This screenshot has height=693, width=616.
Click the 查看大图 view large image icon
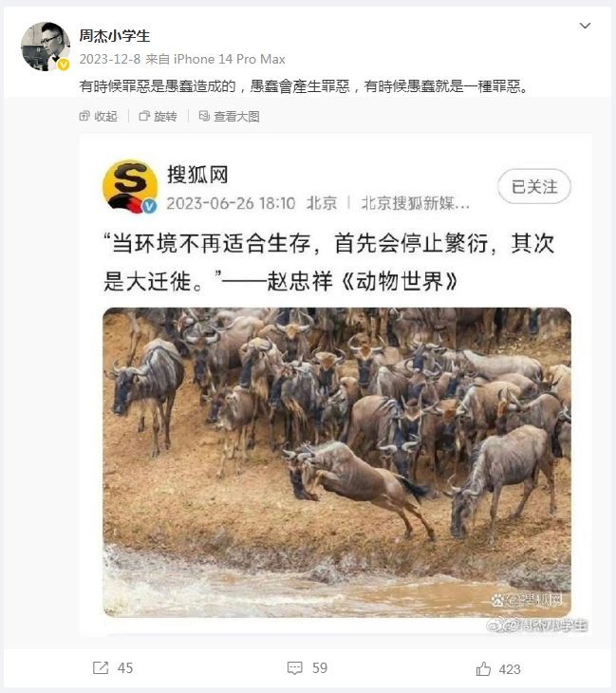tap(204, 116)
